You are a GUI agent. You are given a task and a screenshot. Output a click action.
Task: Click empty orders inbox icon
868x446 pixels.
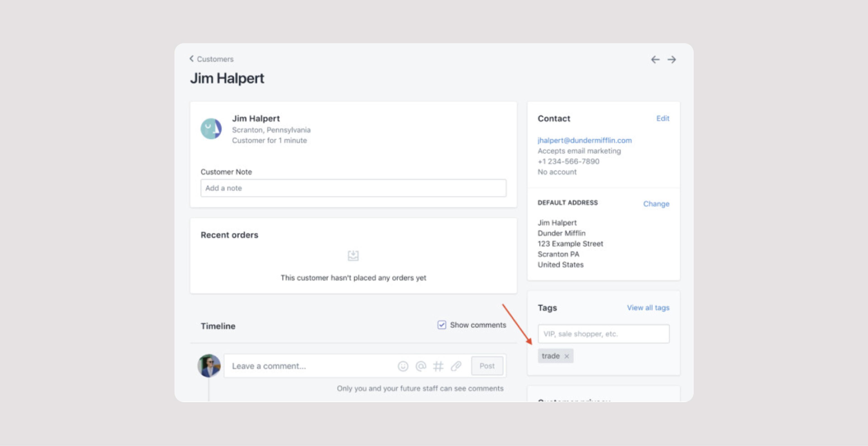(353, 255)
